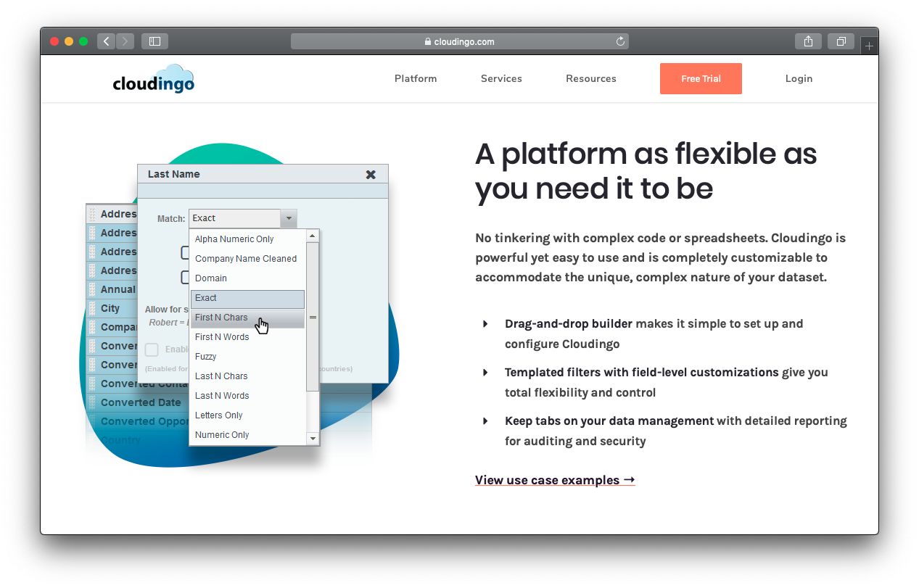The height and width of the screenshot is (588, 919).
Task: Show the Safari sidebar
Action: click(154, 41)
